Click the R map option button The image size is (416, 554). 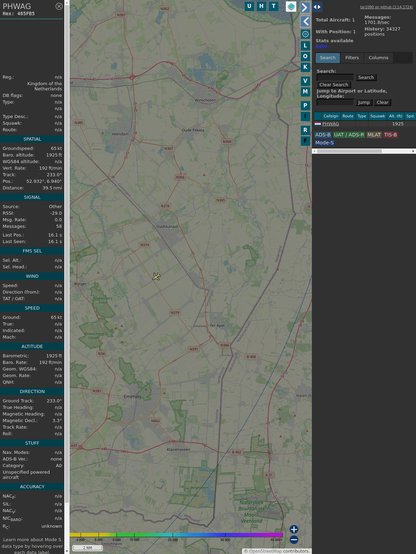(305, 130)
